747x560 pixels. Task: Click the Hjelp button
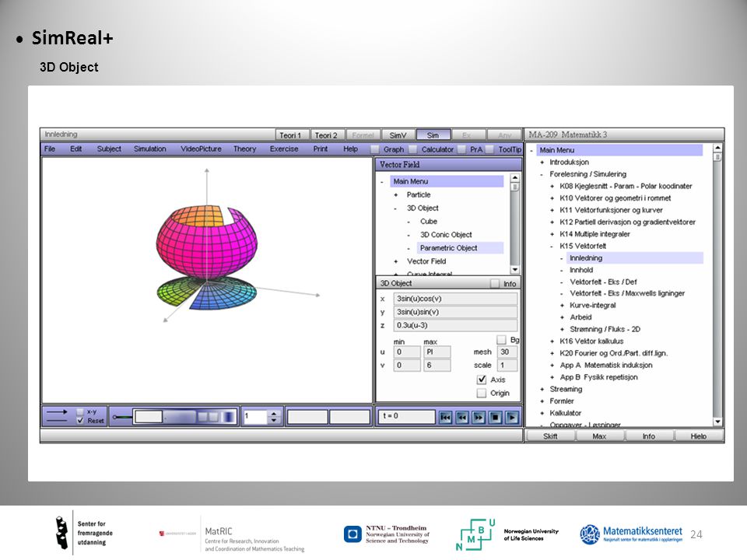pyautogui.click(x=699, y=436)
